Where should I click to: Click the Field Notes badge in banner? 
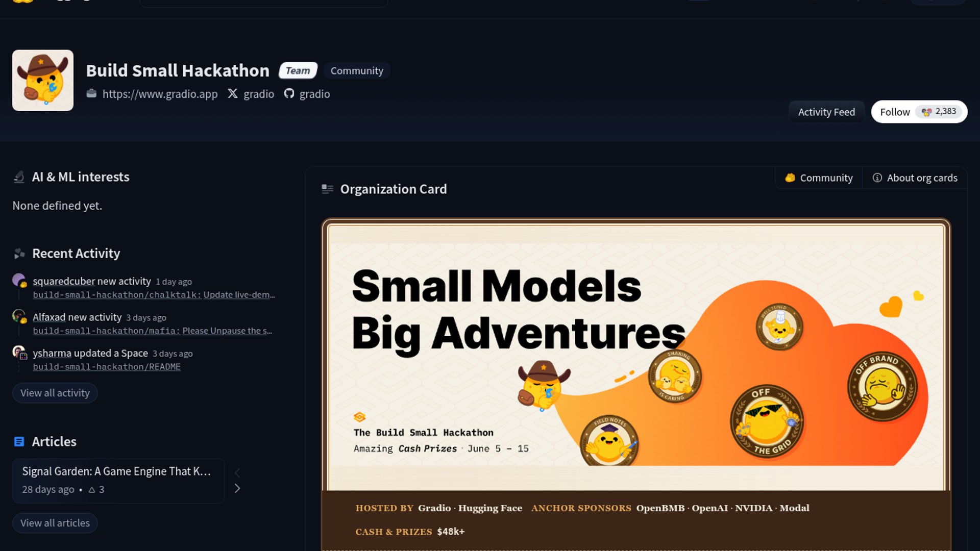(x=609, y=441)
